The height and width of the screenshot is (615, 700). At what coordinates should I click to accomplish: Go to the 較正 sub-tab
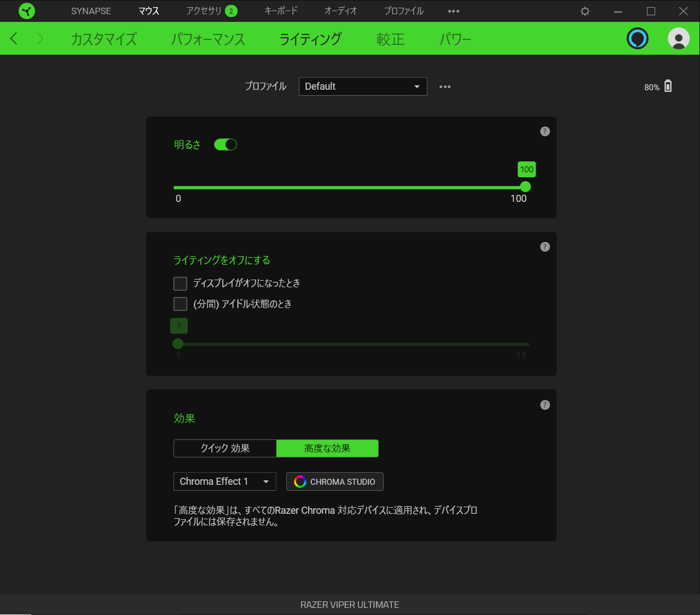pos(390,39)
